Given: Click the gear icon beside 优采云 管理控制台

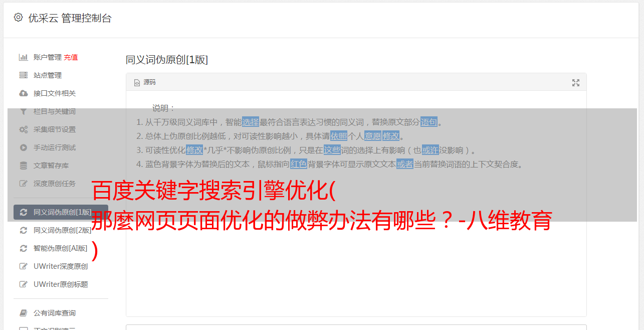Looking at the screenshot, I should (x=19, y=18).
